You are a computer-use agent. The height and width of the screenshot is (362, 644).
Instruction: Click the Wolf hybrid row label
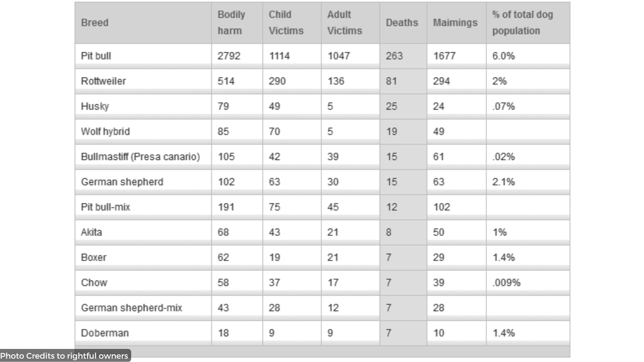pos(105,131)
